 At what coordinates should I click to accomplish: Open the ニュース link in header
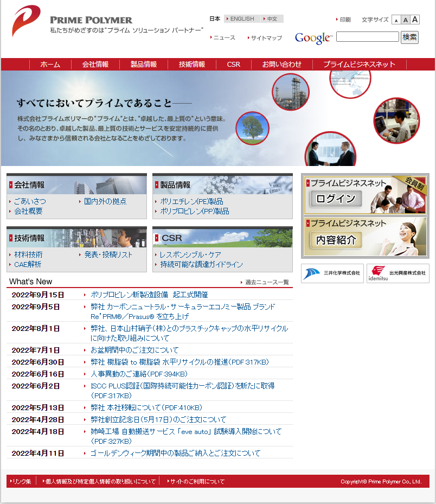pyautogui.click(x=223, y=37)
